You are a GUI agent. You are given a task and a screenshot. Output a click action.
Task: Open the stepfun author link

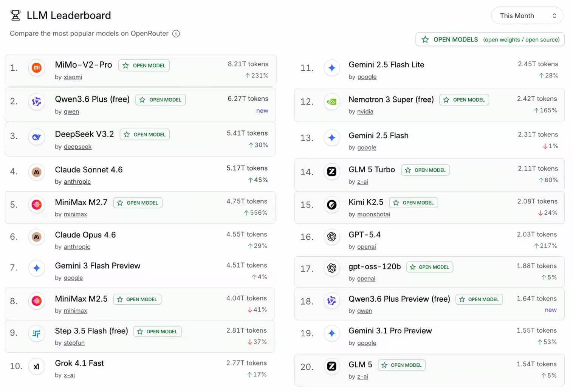pyautogui.click(x=74, y=343)
